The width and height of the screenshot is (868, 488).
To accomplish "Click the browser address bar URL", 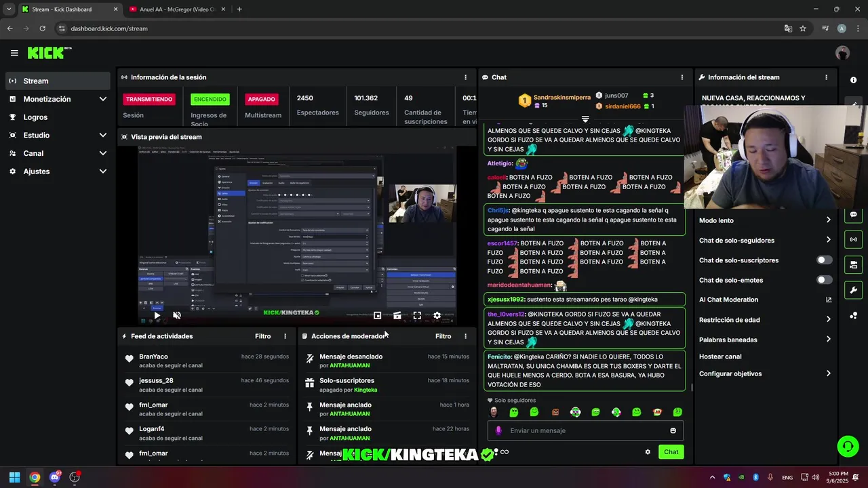I will tap(109, 28).
